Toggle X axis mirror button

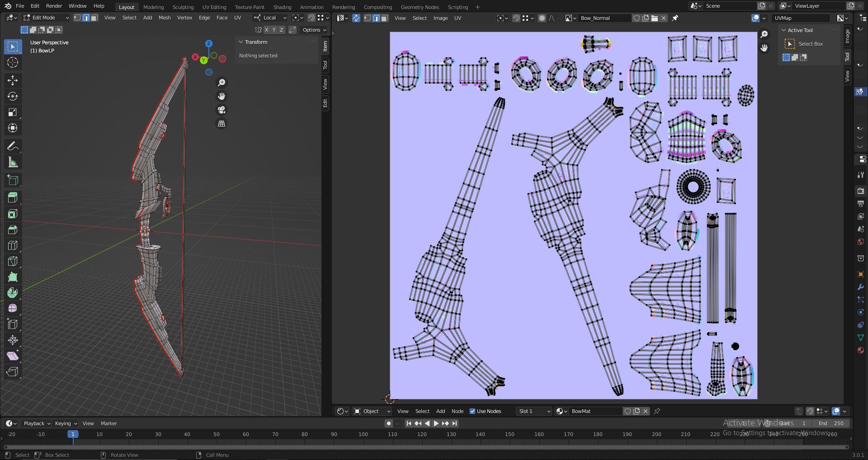267,30
